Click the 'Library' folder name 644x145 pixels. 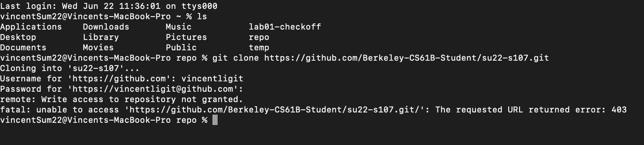point(101,37)
